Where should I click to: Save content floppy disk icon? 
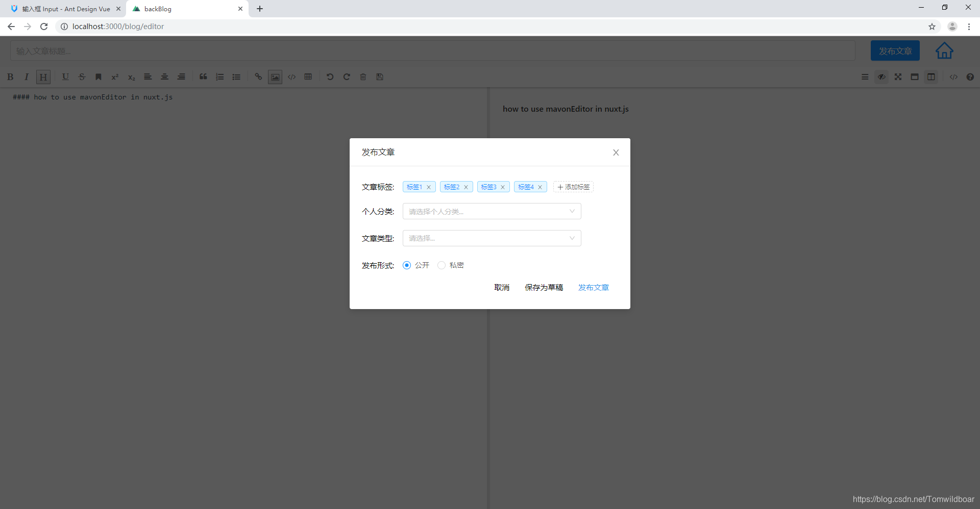[380, 77]
